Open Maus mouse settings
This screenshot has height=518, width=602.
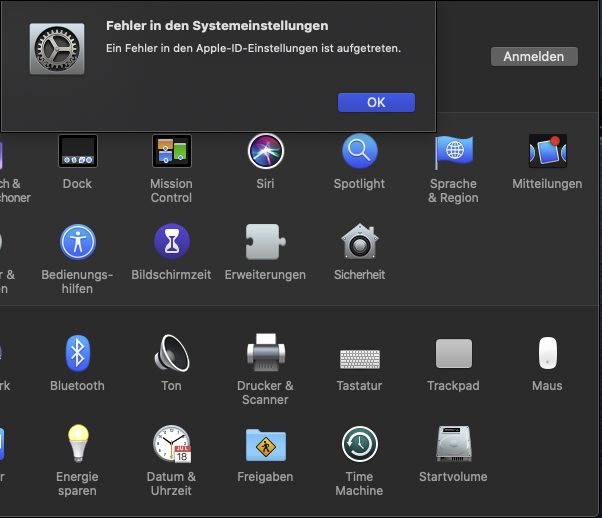pos(547,353)
